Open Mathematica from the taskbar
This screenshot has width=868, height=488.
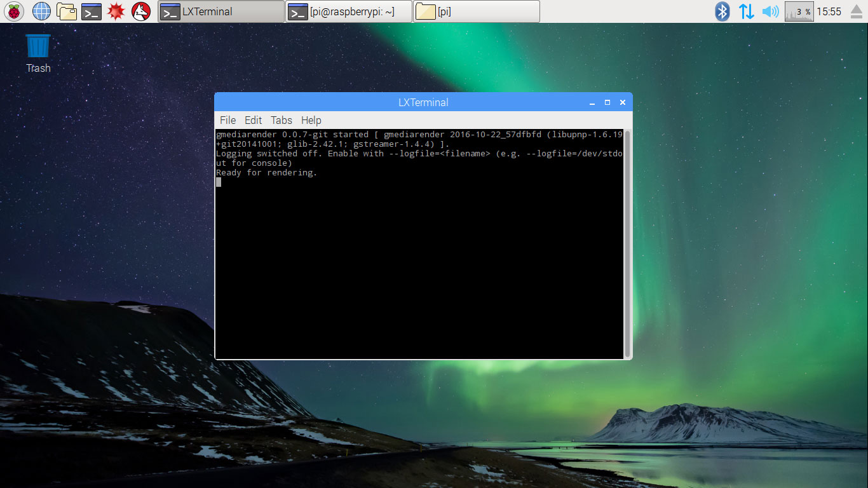tap(115, 11)
